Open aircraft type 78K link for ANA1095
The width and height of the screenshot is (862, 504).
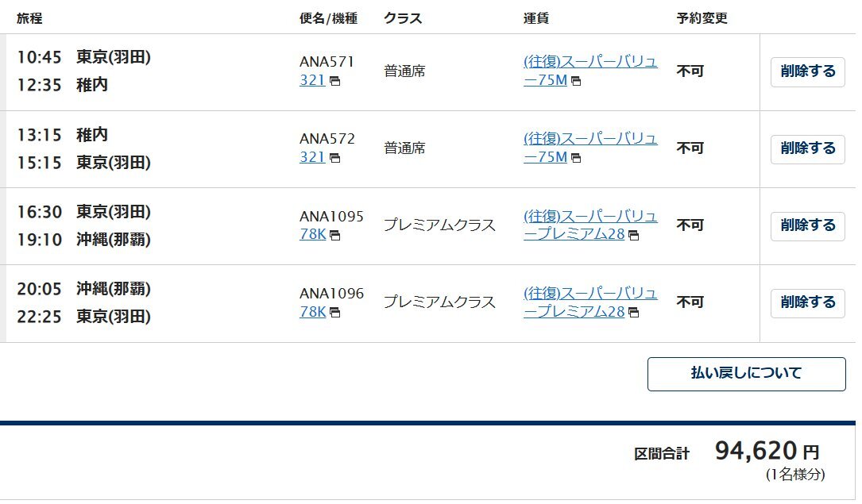tap(313, 234)
